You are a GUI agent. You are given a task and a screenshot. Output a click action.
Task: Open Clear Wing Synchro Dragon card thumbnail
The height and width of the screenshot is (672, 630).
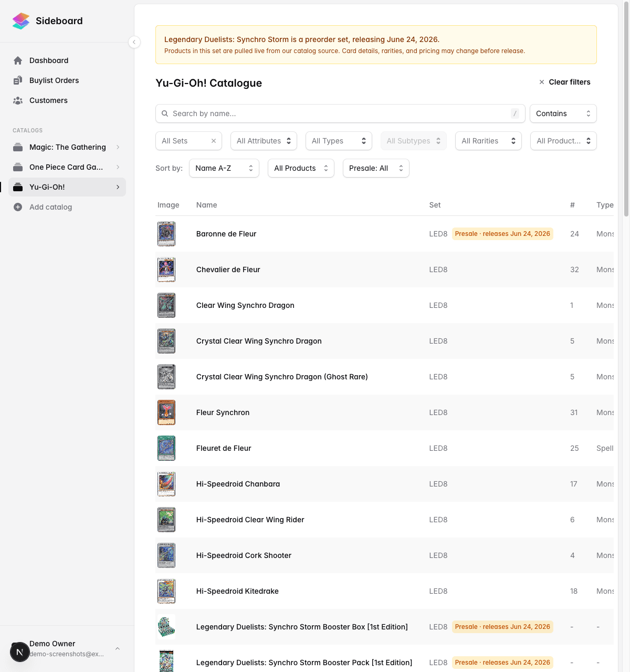(x=166, y=305)
